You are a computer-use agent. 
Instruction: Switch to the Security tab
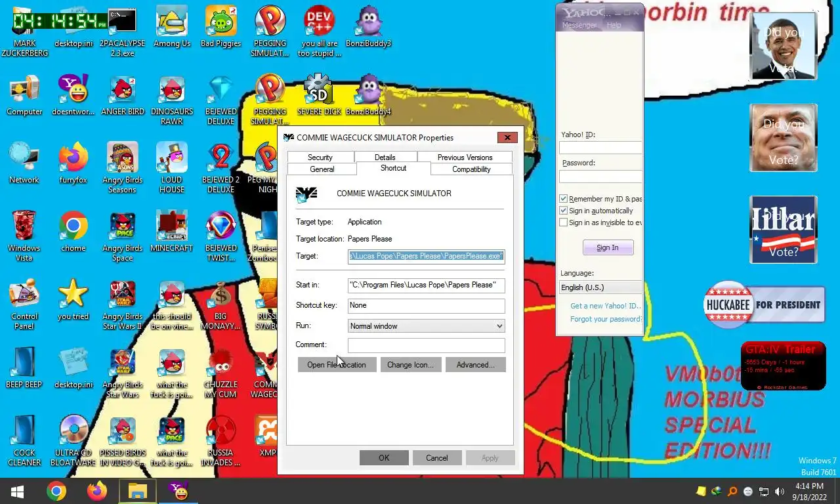pos(320,157)
